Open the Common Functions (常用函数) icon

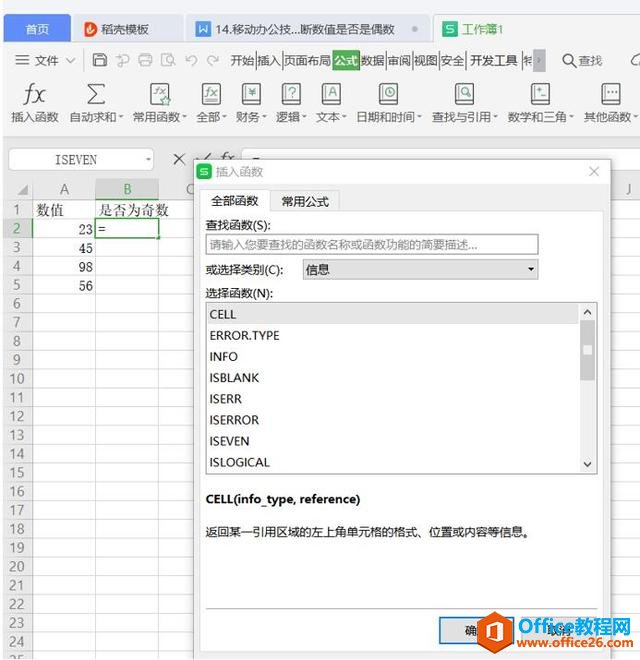pyautogui.click(x=160, y=94)
